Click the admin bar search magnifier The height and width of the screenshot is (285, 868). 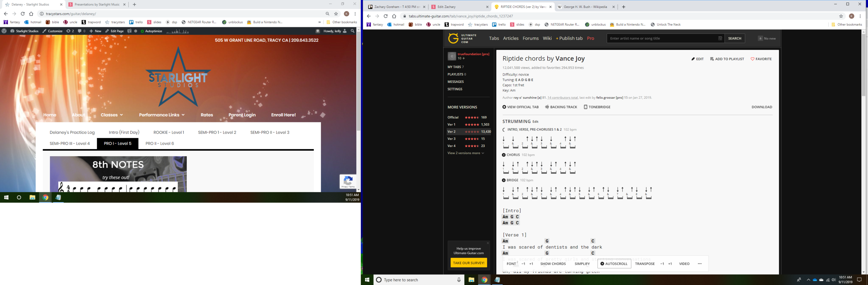tap(353, 31)
